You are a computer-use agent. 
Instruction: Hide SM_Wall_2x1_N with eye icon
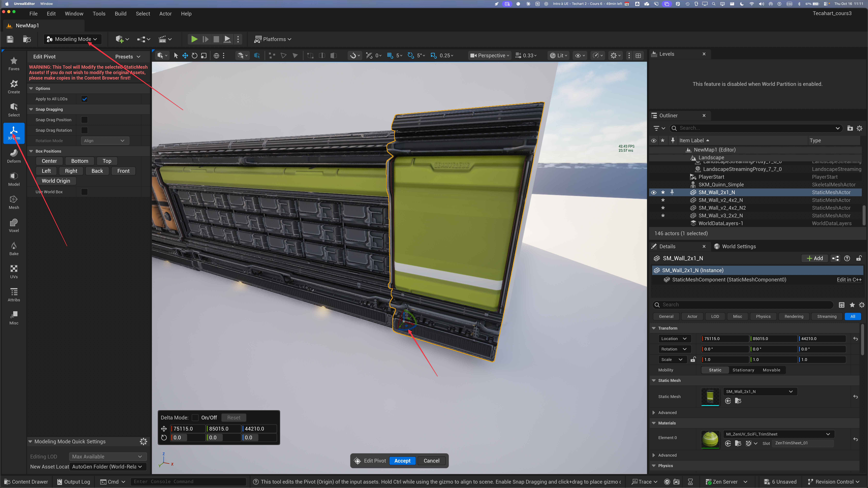click(654, 193)
